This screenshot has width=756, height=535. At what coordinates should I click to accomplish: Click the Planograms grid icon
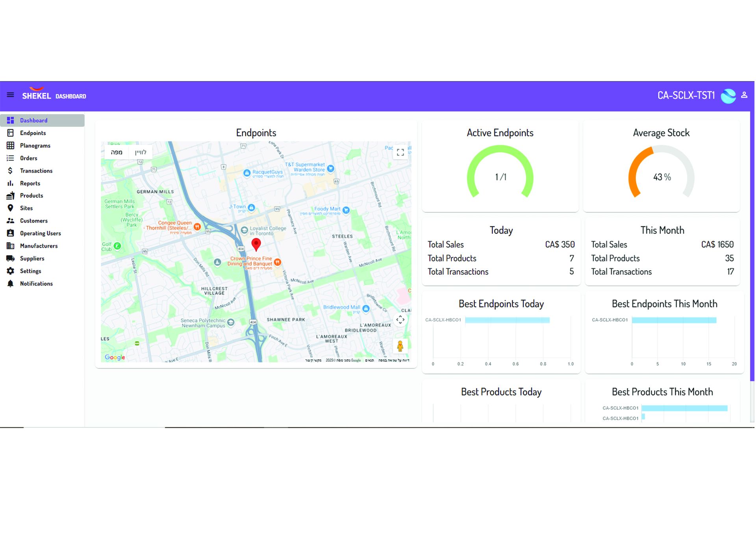coord(11,146)
